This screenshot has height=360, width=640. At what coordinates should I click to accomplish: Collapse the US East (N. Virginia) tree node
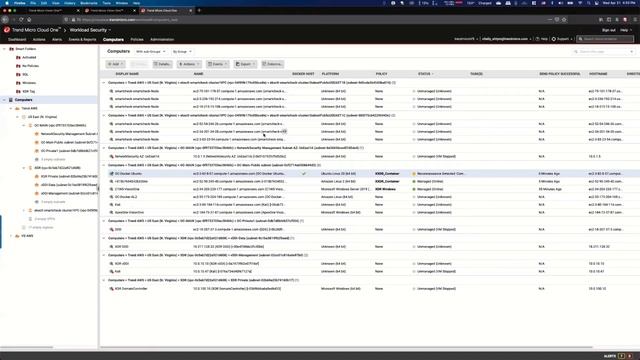click(x=18, y=117)
